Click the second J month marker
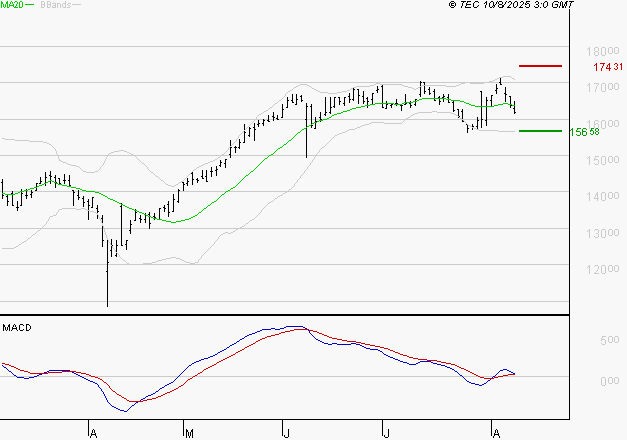The image size is (627, 440). click(386, 433)
